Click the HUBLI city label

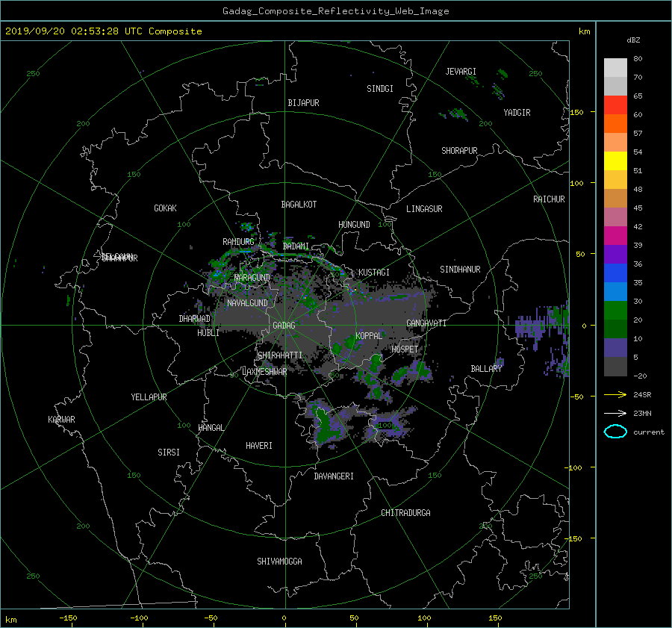pos(208,333)
